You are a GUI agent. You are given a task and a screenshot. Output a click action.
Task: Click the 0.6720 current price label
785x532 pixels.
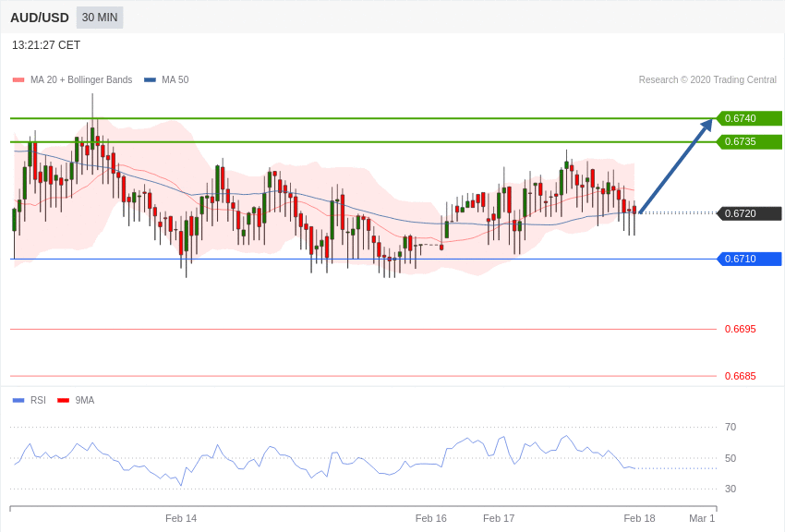pyautogui.click(x=750, y=213)
